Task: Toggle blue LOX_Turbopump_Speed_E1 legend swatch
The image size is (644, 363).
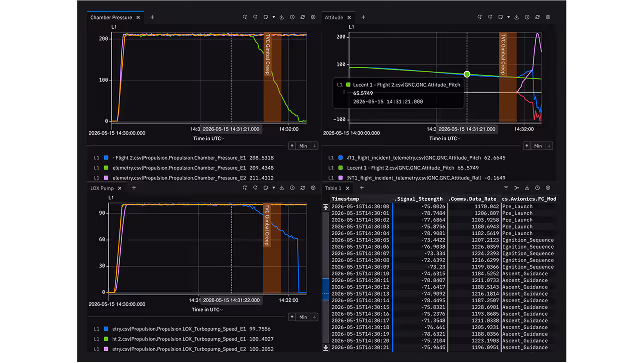Action: coord(106,329)
